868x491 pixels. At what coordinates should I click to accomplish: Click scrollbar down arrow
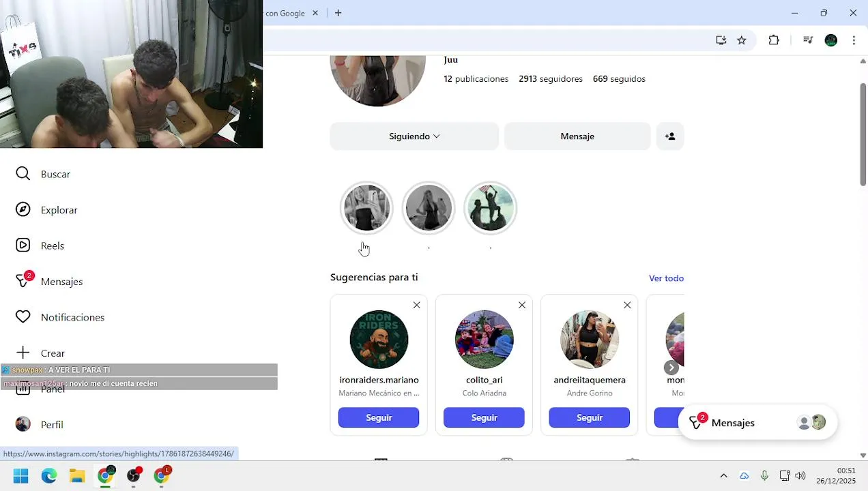[x=863, y=455]
